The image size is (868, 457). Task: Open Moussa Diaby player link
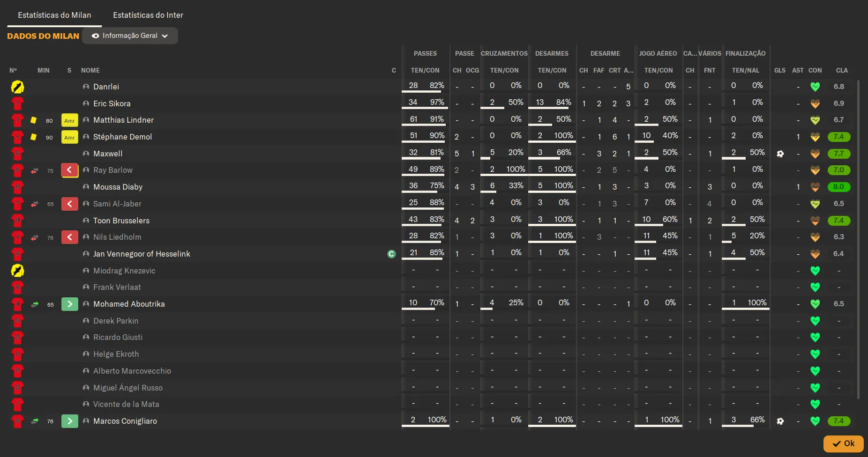point(118,187)
